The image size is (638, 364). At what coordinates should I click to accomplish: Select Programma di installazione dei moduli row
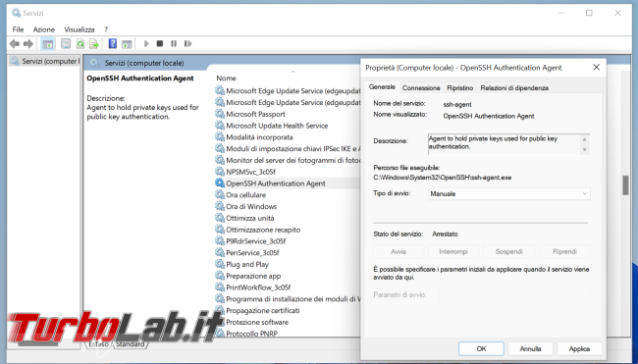coord(287,299)
